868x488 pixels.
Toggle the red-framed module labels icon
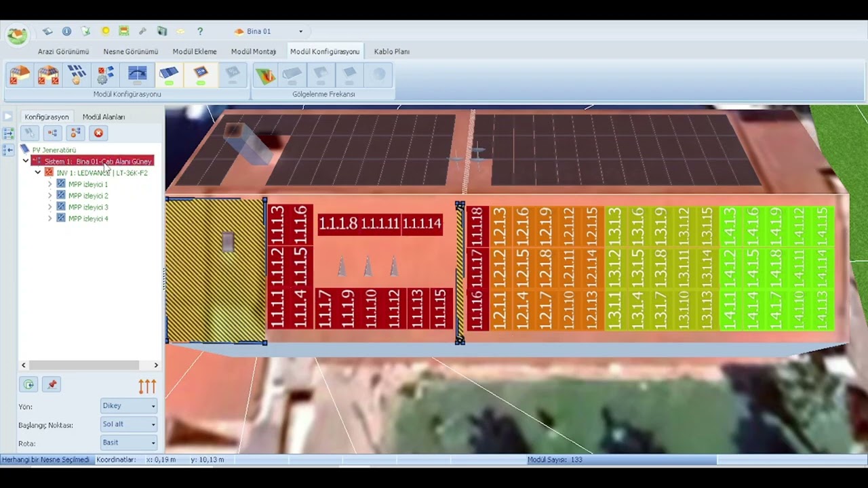click(x=201, y=75)
